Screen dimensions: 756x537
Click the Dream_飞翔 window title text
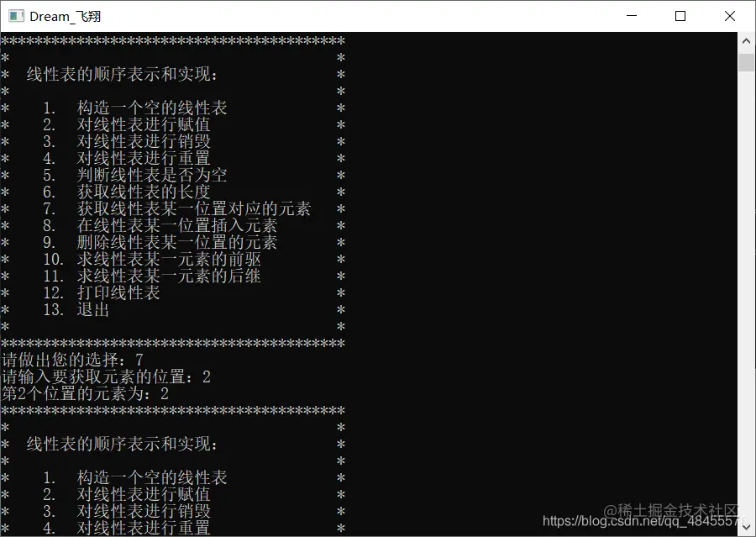(x=65, y=17)
